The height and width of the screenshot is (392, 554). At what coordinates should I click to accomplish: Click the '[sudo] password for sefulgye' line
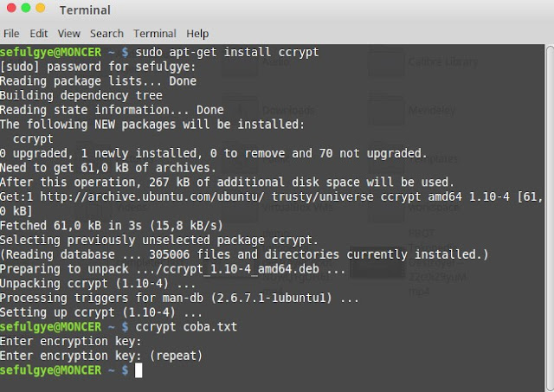coord(98,67)
